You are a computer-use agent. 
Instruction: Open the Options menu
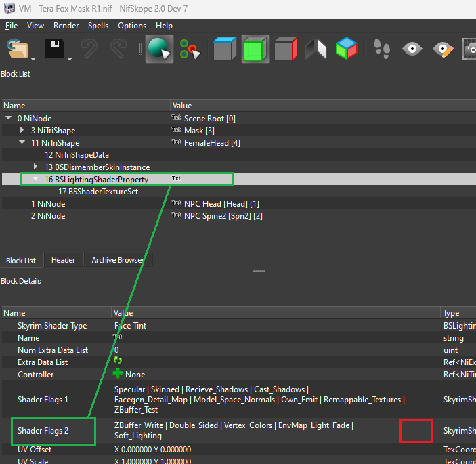click(x=132, y=26)
